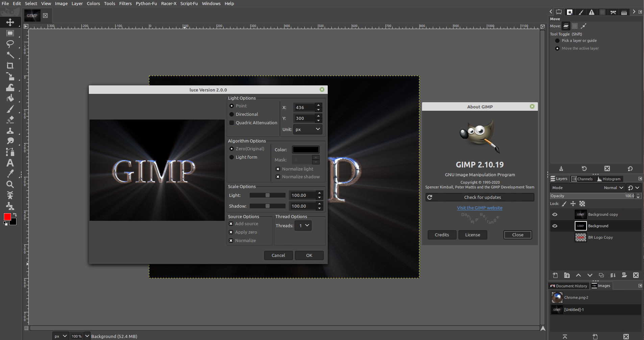Reset colors to default black and white

tap(5, 223)
